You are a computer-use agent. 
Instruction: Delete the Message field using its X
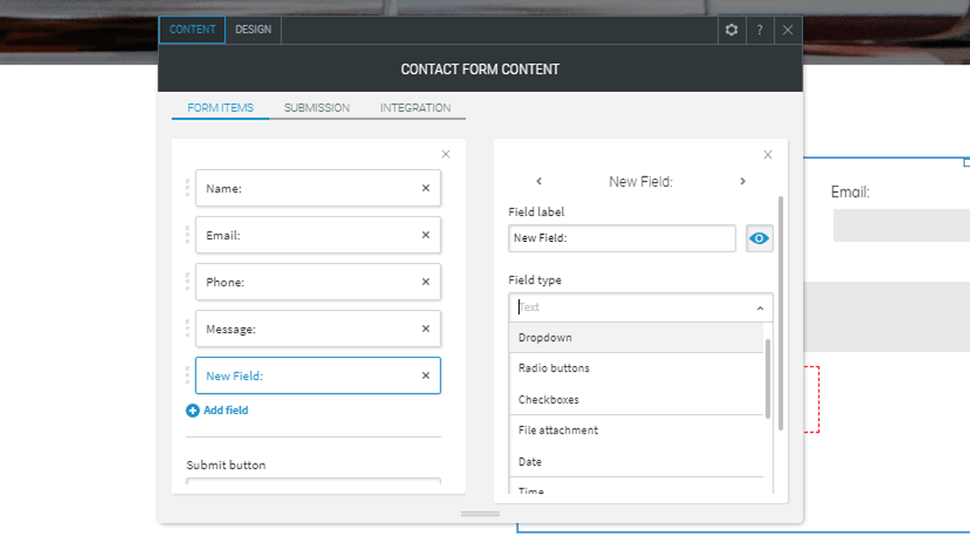pyautogui.click(x=425, y=329)
